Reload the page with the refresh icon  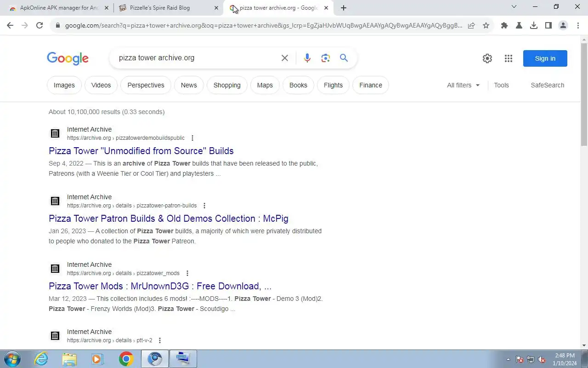pyautogui.click(x=40, y=26)
